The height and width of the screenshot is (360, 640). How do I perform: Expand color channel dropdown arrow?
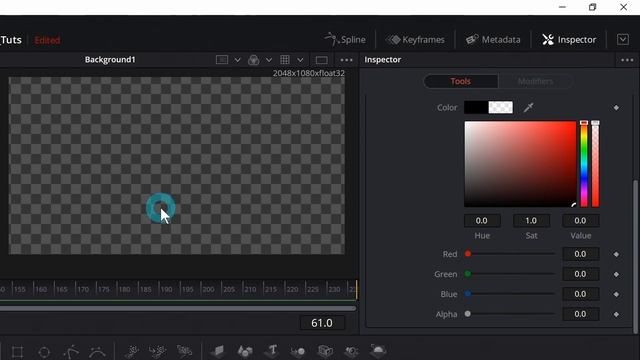269,60
